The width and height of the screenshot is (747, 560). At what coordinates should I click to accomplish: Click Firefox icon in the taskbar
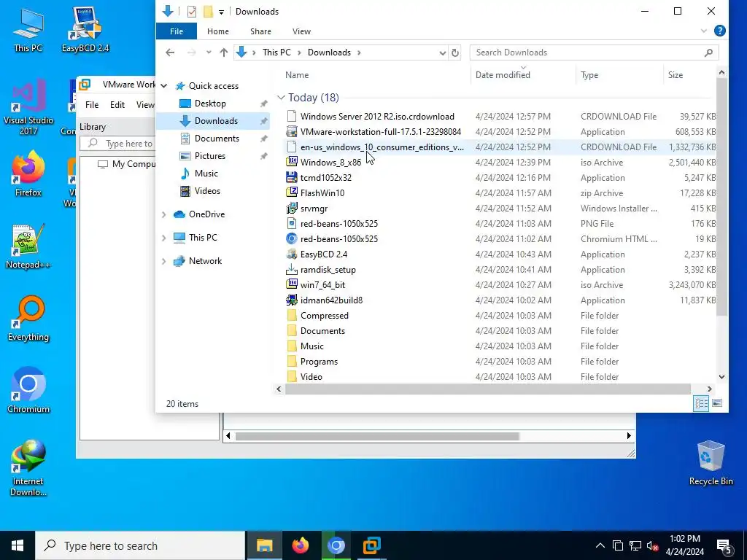(300, 545)
